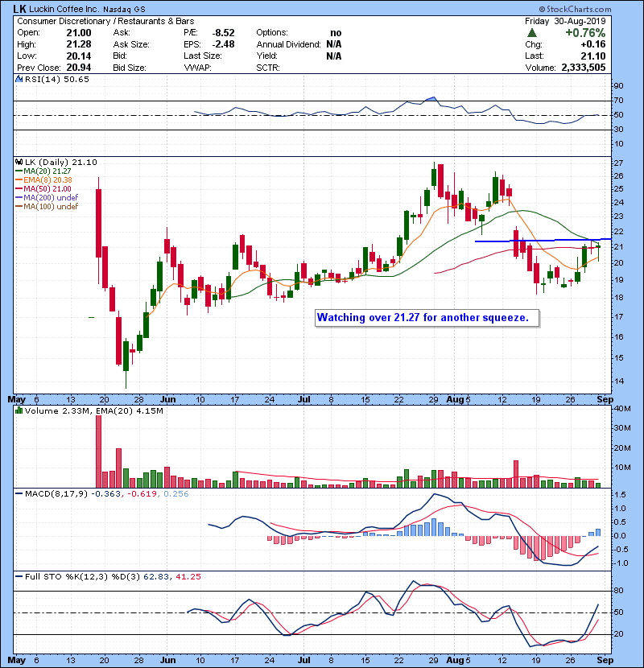Click the Nasdaq GS exchange label
The image size is (644, 668).
125,9
